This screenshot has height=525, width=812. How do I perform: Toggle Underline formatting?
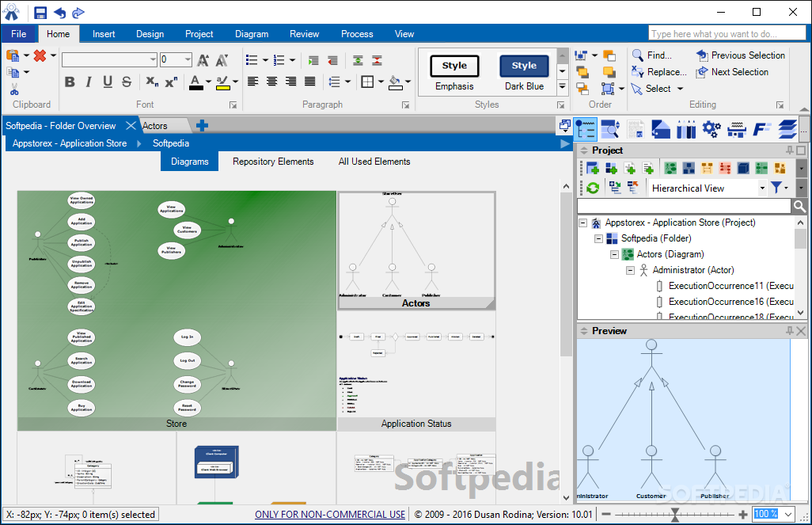[x=108, y=82]
